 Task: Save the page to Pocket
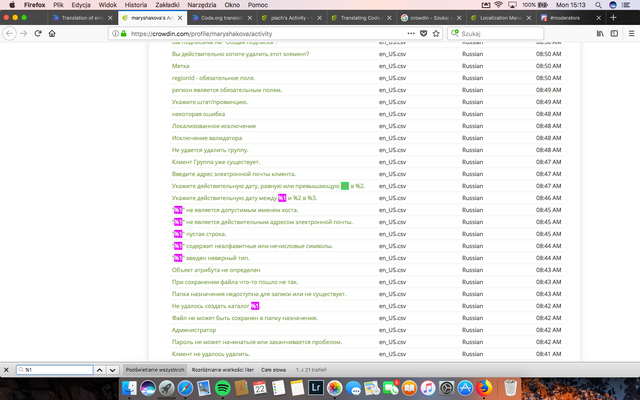coord(425,33)
